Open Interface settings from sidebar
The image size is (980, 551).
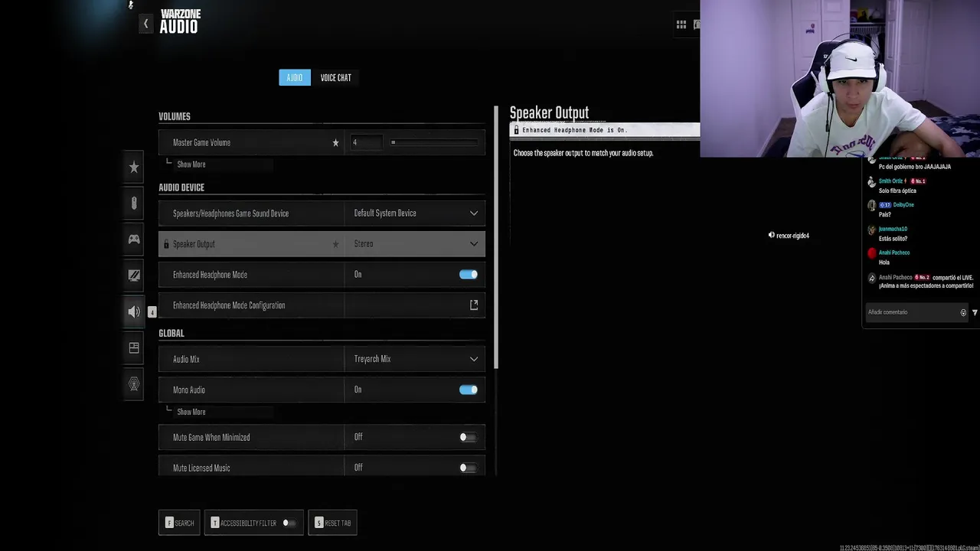[x=134, y=347]
